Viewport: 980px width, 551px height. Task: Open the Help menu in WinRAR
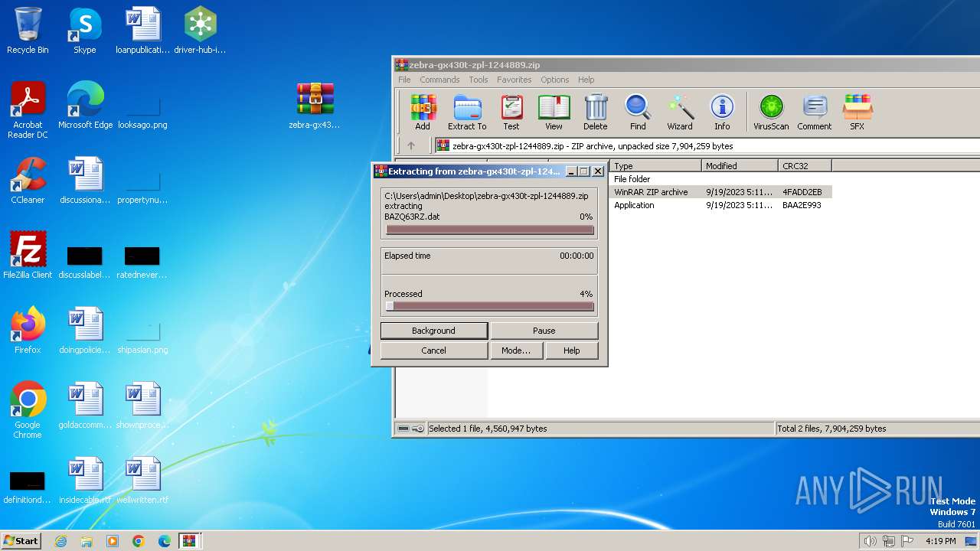586,80
